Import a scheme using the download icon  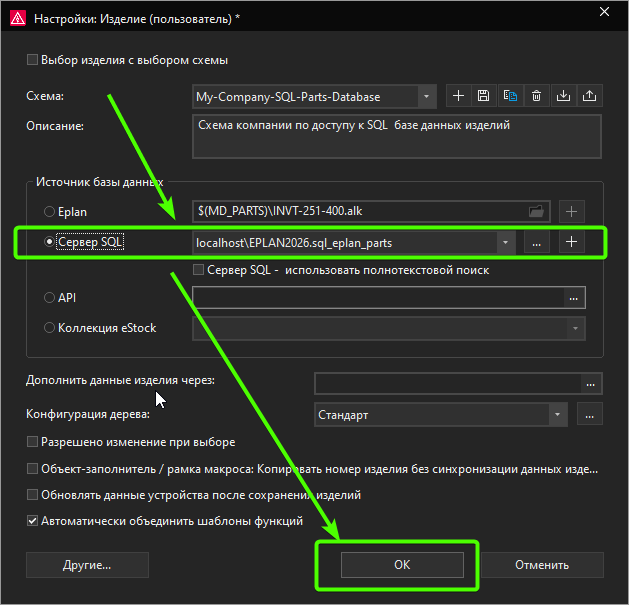pos(563,96)
